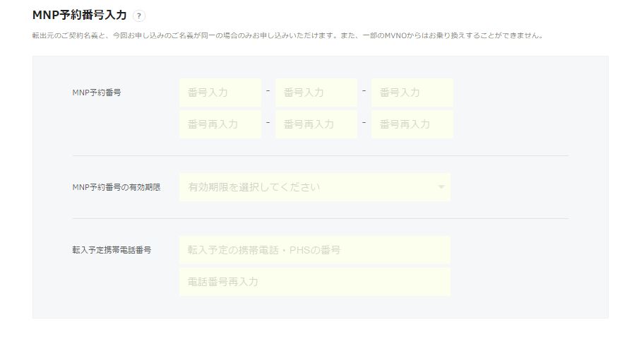644x339 pixels.
Task: Click the MNP予約番号入力 heading text
Action: pos(79,16)
